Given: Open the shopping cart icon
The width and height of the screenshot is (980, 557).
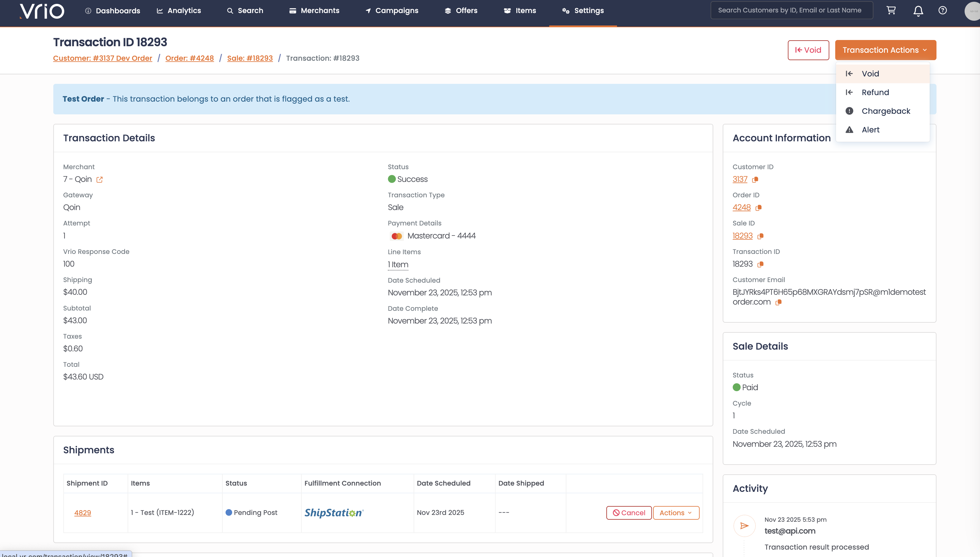Looking at the screenshot, I should (891, 10).
